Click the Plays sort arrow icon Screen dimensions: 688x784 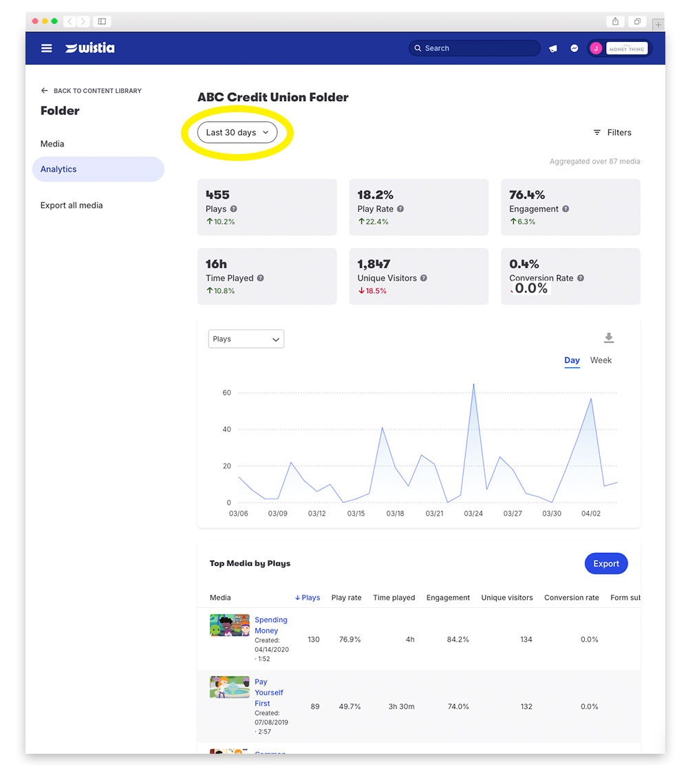point(297,598)
